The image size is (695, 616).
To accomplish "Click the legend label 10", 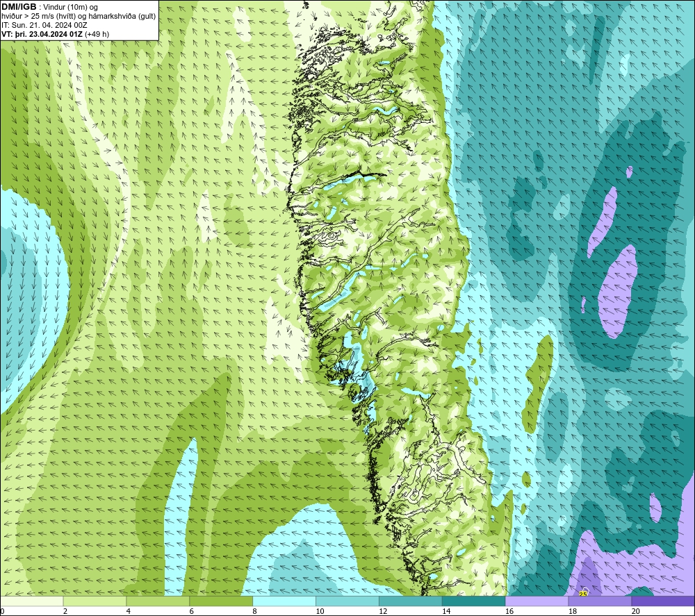I will click(320, 611).
